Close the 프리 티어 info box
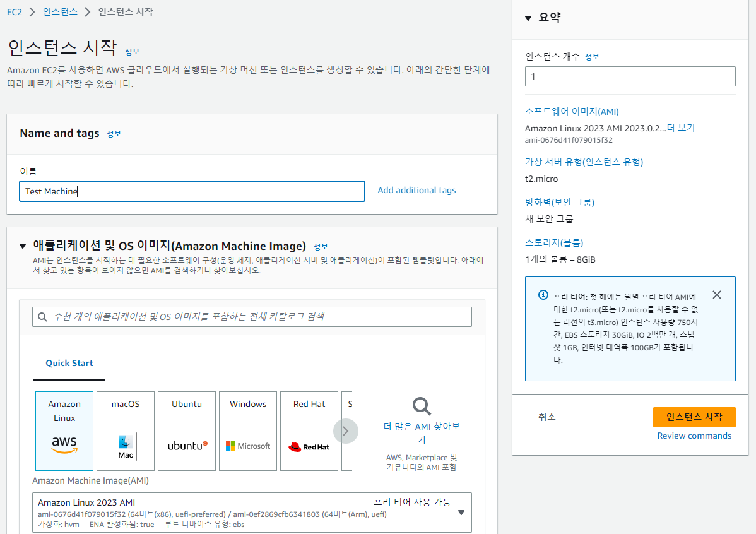Image resolution: width=756 pixels, height=534 pixels. [717, 295]
